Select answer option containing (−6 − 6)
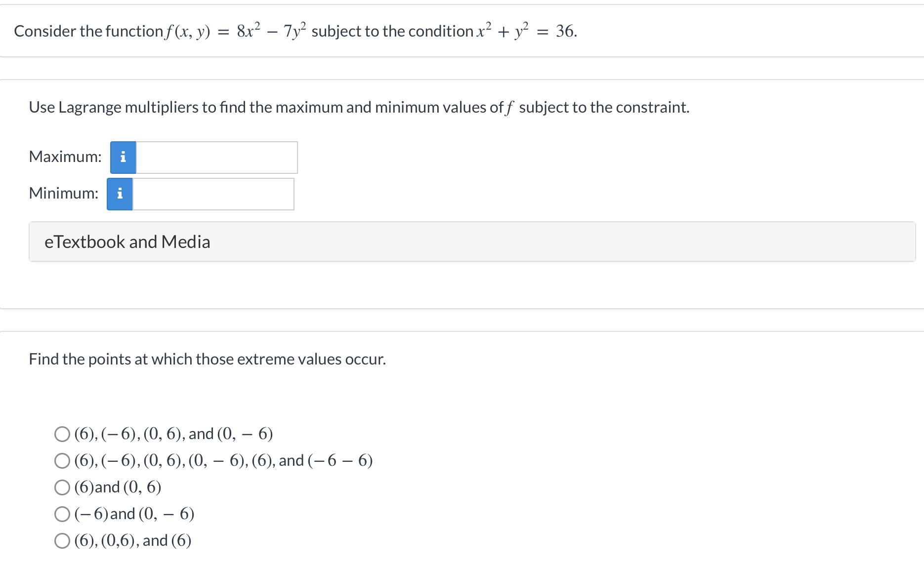This screenshot has height=566, width=924. 62,460
